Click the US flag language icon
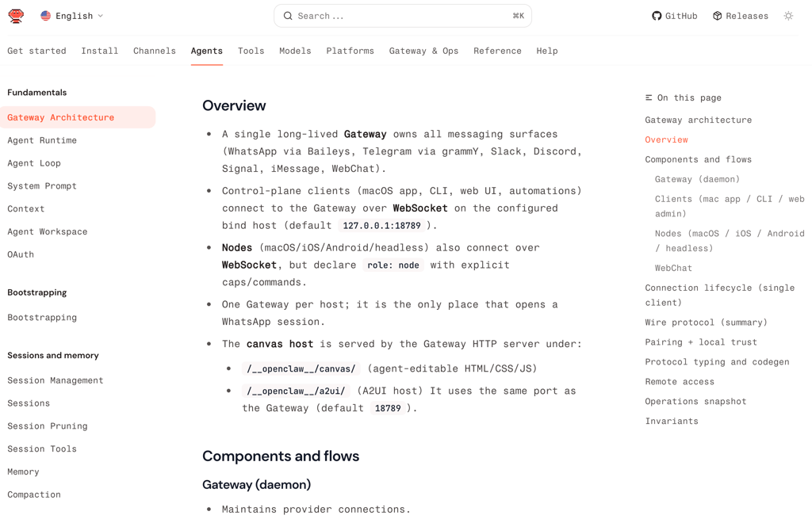The height and width of the screenshot is (519, 812). [x=46, y=16]
